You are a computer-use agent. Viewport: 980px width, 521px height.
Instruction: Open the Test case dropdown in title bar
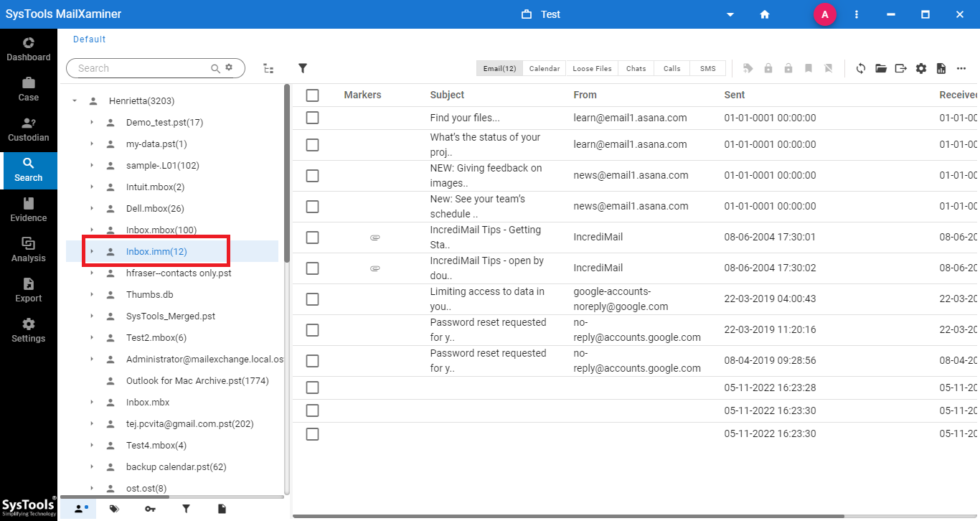click(x=730, y=14)
